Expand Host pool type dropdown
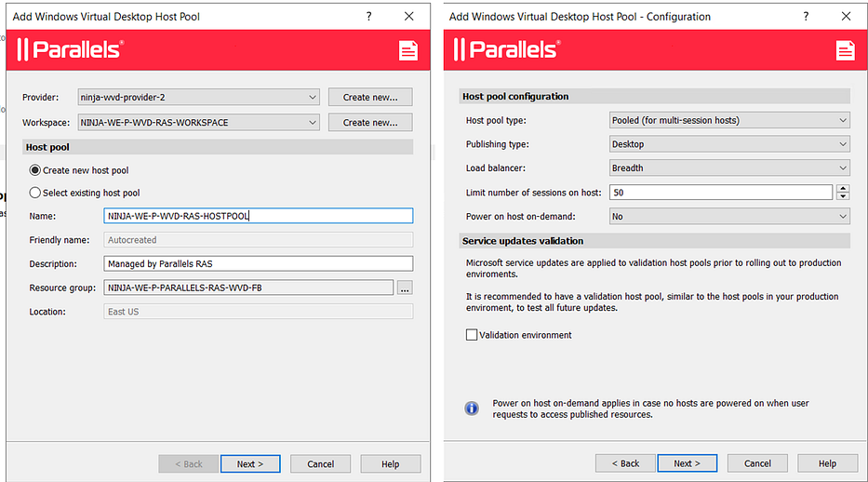Viewport: 868px width, 482px height. point(729,120)
